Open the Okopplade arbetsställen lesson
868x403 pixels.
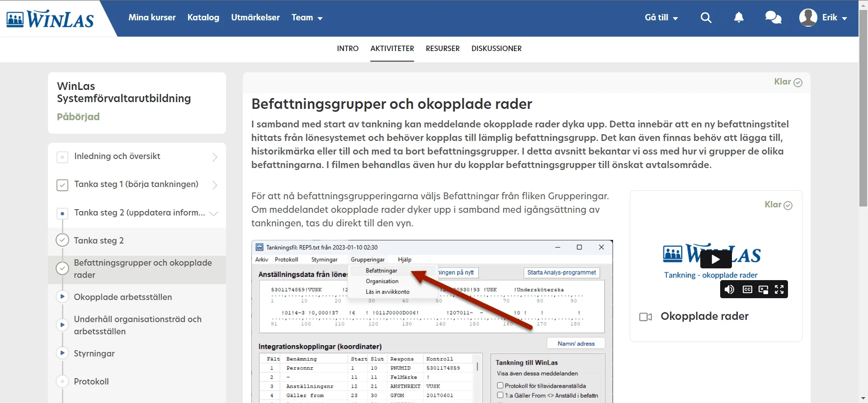(x=123, y=297)
